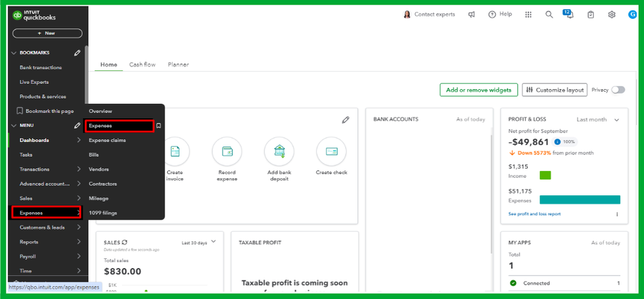Open Profit & Loss three-dot menu

[616, 214]
